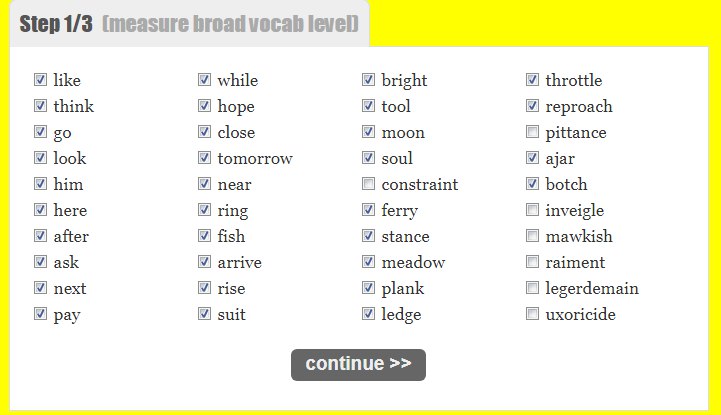721x415 pixels.
Task: Deselect the 'tomorrow' checkbox
Action: (205, 158)
